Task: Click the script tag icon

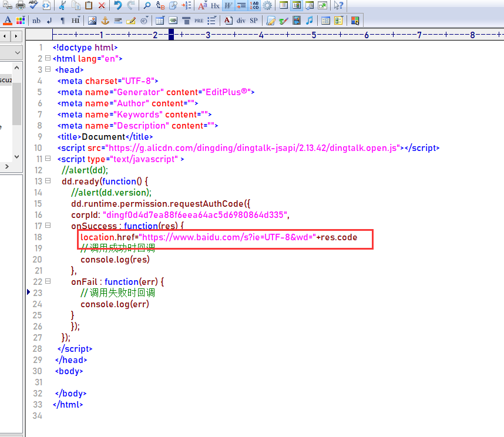Action: point(271,21)
